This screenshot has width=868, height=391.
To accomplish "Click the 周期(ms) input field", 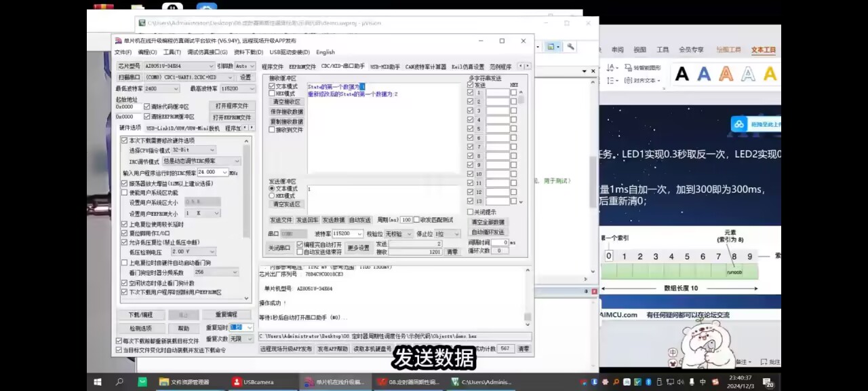I will (406, 220).
